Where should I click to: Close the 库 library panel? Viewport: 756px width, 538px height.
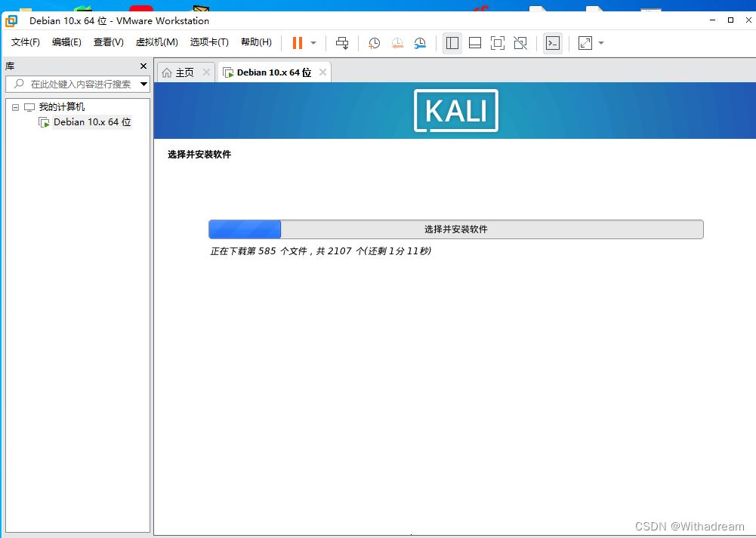pyautogui.click(x=143, y=66)
